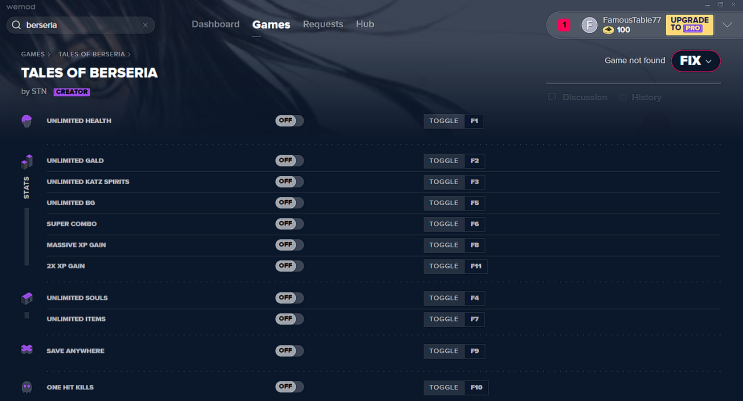743x401 pixels.
Task: Turn on One Hit Kills switch
Action: [289, 387]
